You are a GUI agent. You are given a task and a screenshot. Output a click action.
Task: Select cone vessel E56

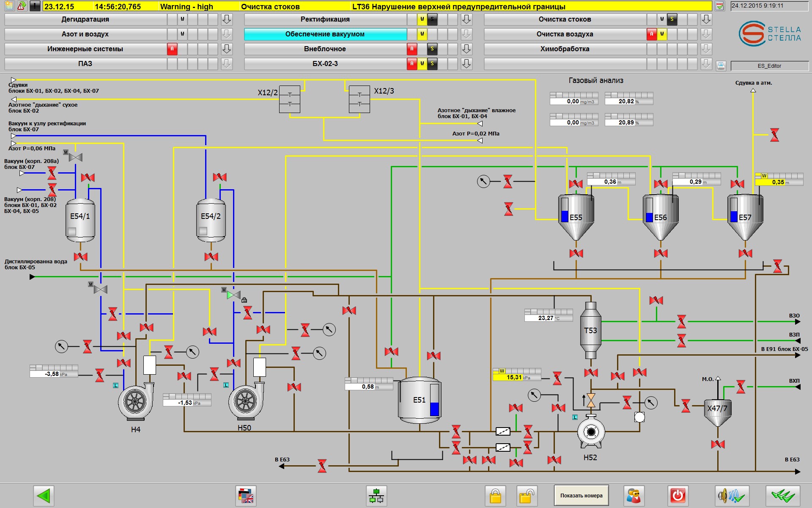[661, 218]
